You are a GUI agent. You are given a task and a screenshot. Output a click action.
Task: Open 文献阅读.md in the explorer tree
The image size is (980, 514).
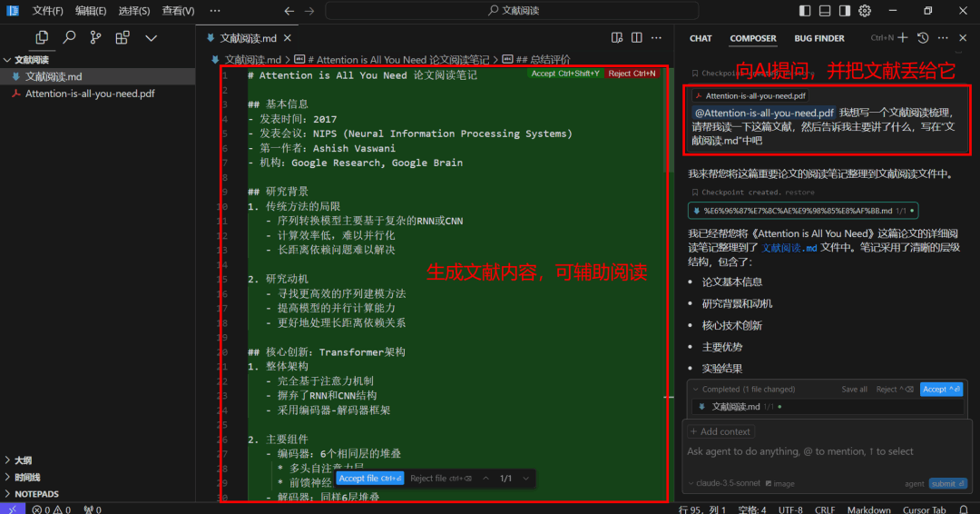coord(97,76)
